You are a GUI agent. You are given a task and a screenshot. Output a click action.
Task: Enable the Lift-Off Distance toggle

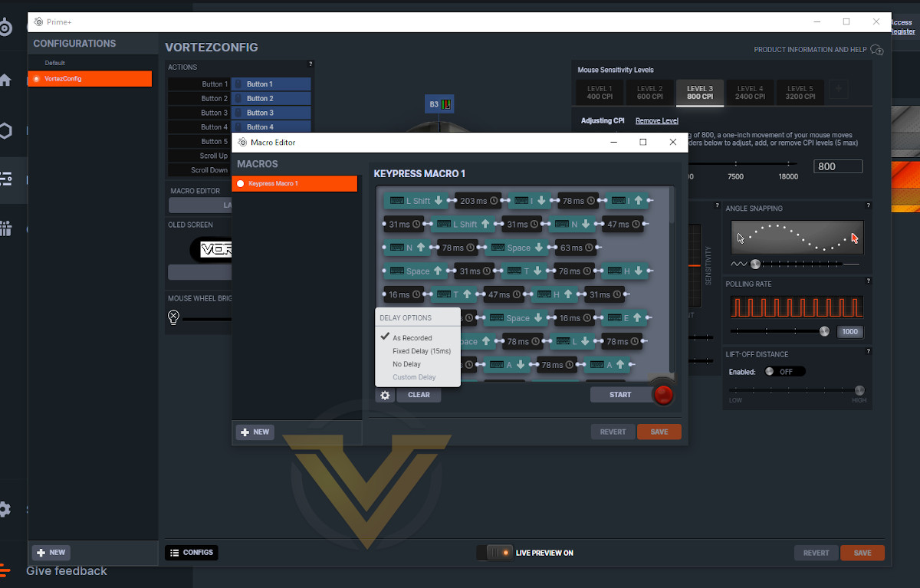point(785,371)
